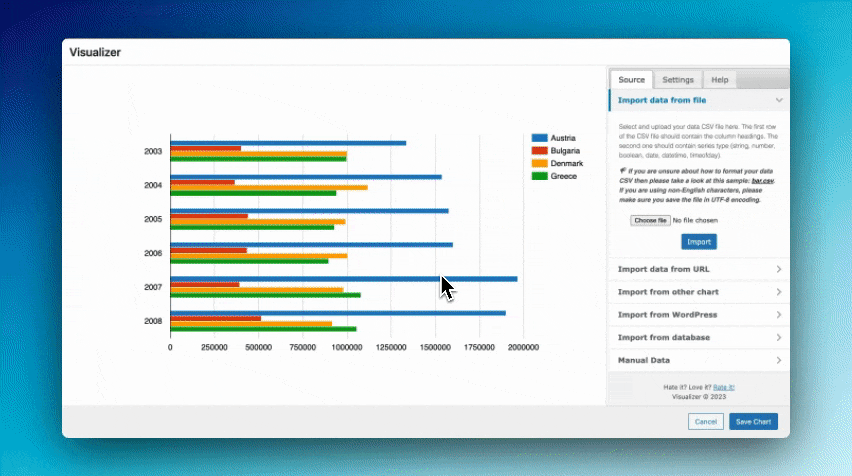
Task: Select the Source tab
Action: 631,80
